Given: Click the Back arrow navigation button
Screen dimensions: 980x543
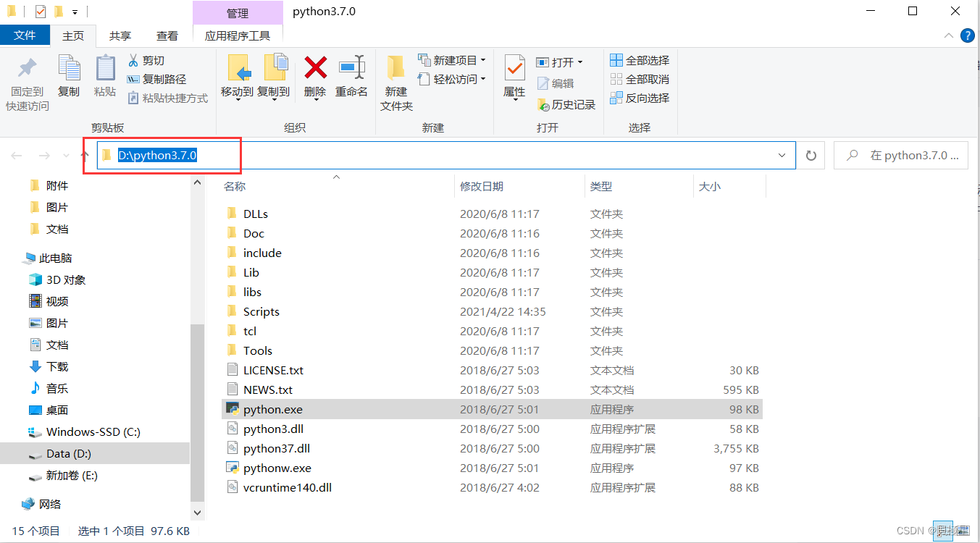Looking at the screenshot, I should [17, 156].
